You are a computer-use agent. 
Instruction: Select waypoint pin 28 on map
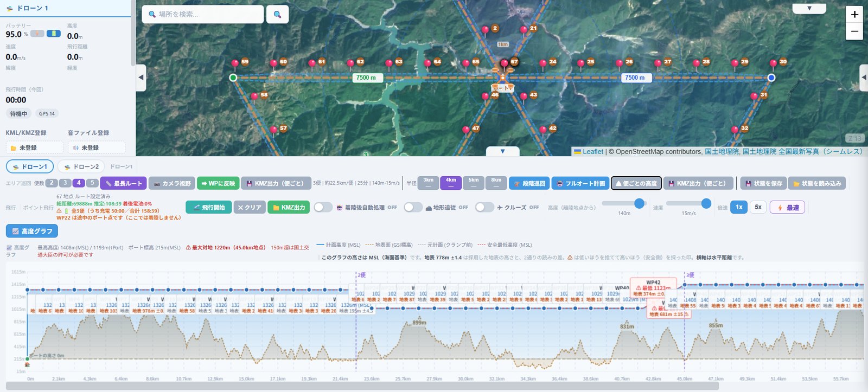pos(697,64)
